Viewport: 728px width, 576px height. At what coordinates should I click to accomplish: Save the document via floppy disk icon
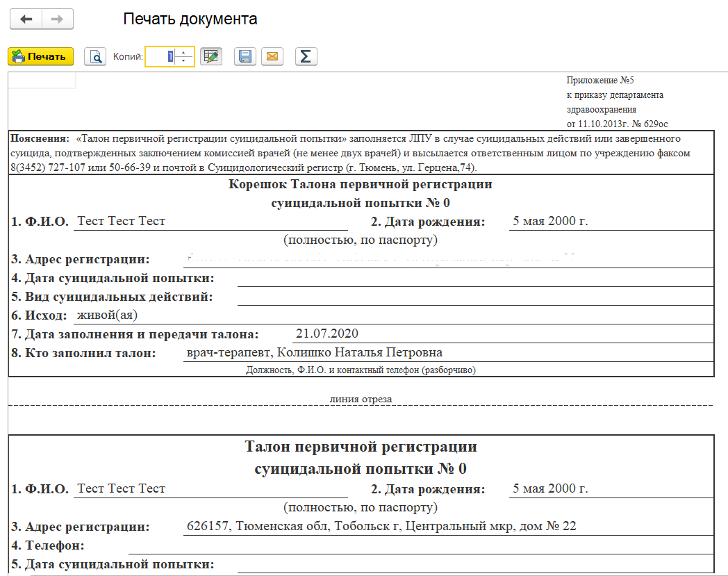pyautogui.click(x=245, y=56)
